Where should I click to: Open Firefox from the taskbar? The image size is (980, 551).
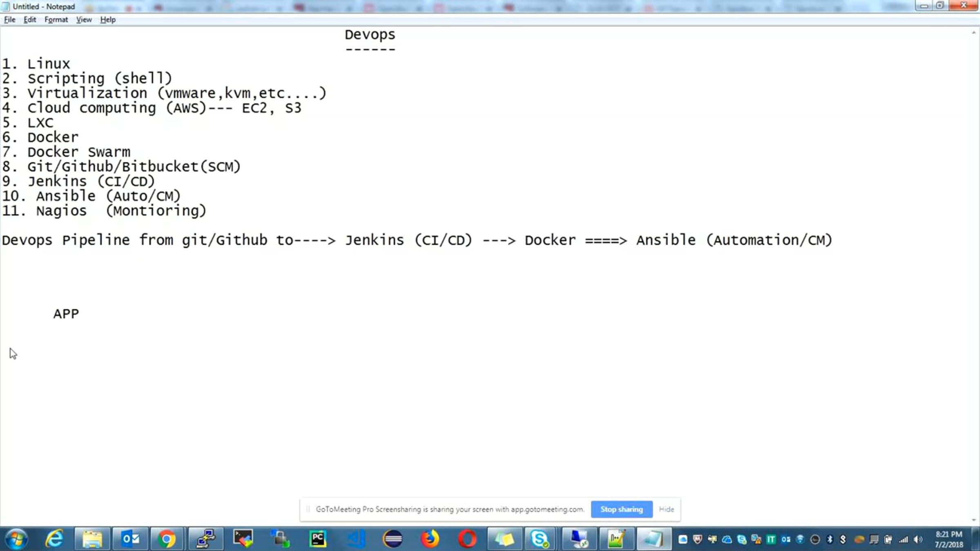click(430, 539)
